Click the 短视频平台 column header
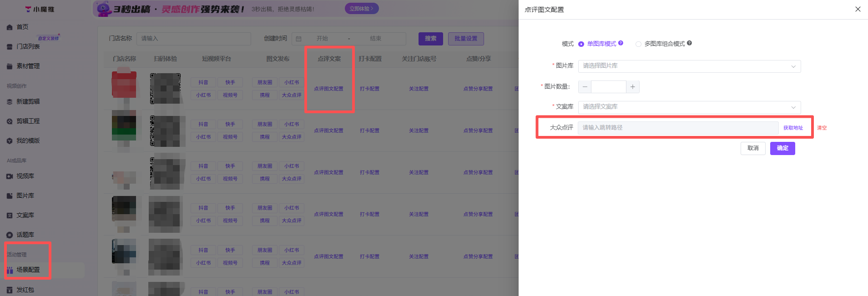The image size is (868, 296). pos(217,59)
